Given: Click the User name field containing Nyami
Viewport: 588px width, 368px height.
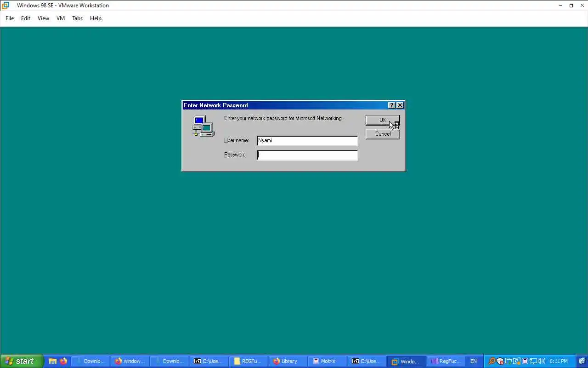Looking at the screenshot, I should click(307, 141).
